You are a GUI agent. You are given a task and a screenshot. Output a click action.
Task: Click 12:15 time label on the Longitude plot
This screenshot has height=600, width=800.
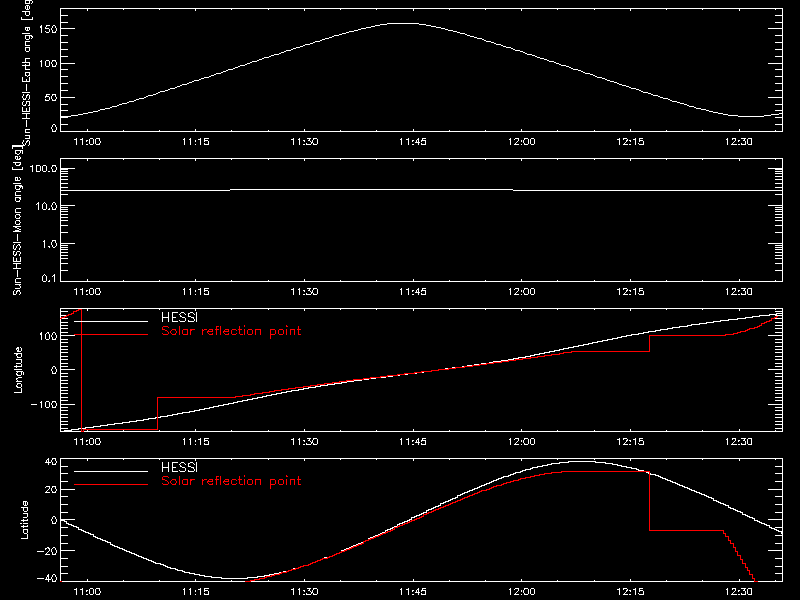(630, 442)
